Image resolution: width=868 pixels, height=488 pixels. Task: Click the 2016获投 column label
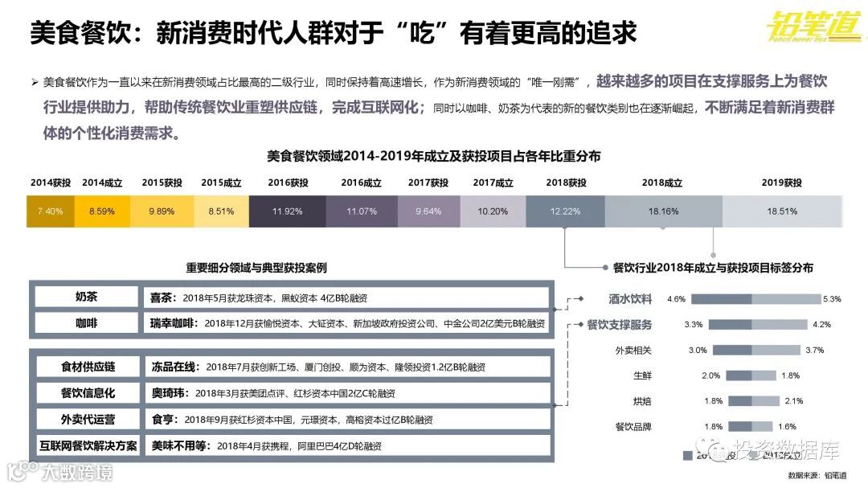point(288,182)
